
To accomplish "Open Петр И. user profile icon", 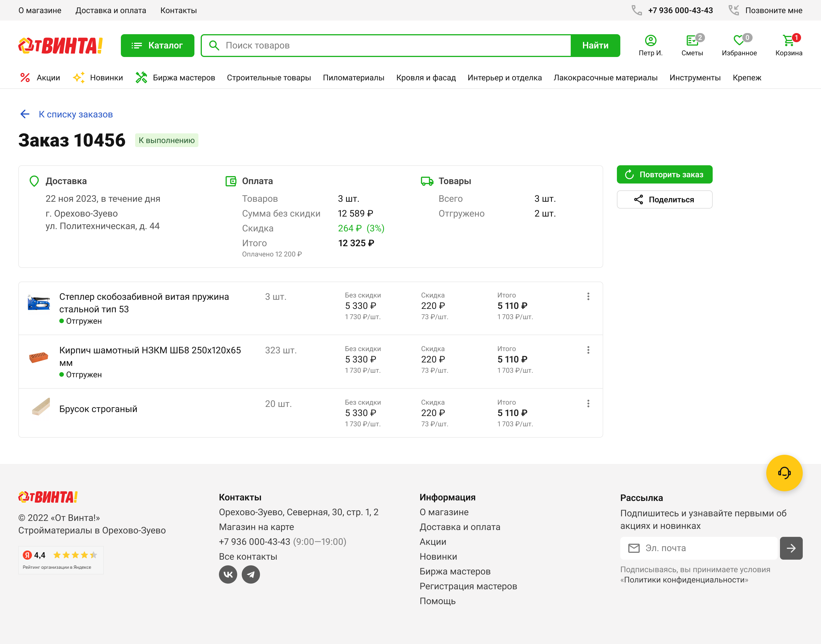I will (x=650, y=41).
